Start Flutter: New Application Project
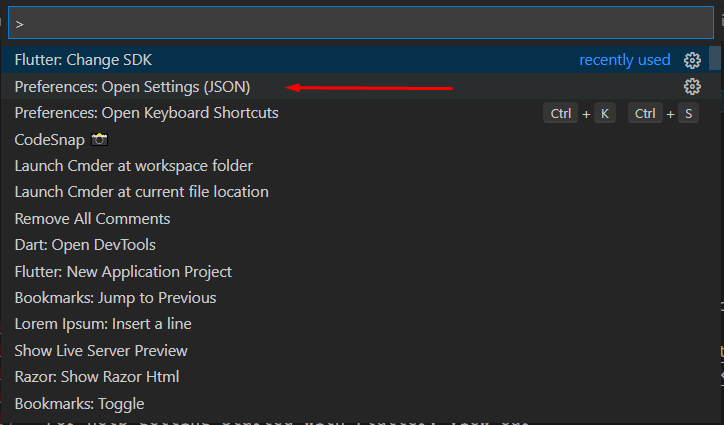Screen dimensions: 724x425 (123, 272)
